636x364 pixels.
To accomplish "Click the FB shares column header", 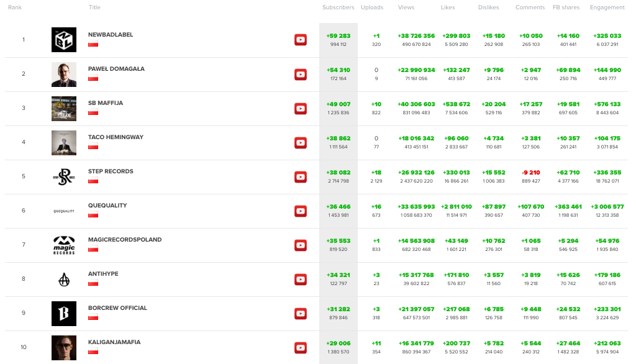I will pos(566,7).
